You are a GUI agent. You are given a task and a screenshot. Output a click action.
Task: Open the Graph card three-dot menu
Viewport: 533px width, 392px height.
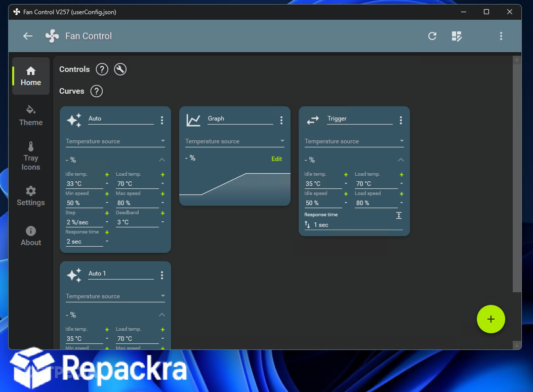click(281, 120)
